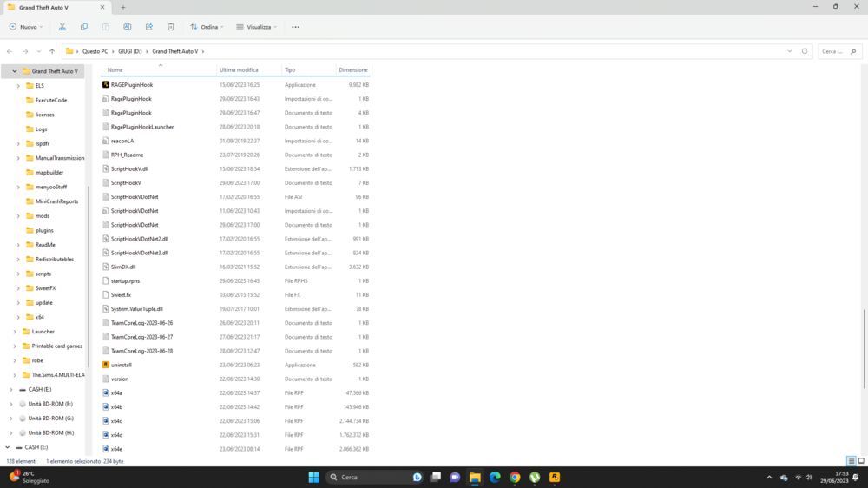The height and width of the screenshot is (488, 868).
Task: Launch Google Chrome from taskbar
Action: [515, 477]
